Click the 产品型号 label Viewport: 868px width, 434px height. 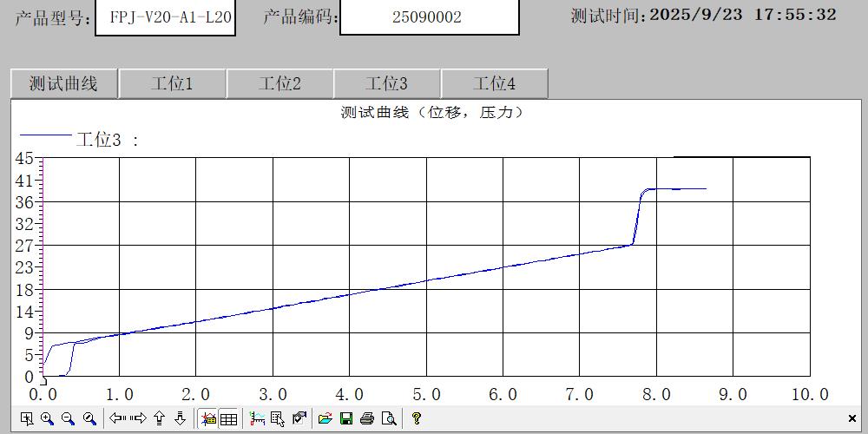[x=53, y=17]
